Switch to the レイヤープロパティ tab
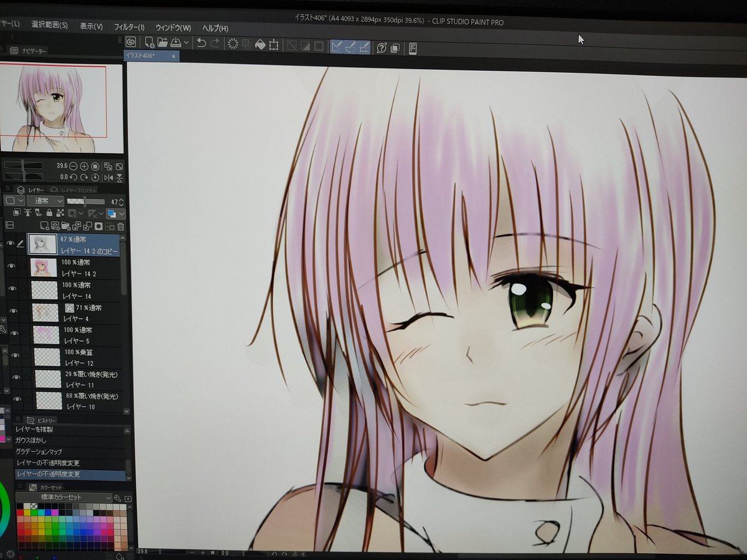This screenshot has height=560, width=747. pos(73,190)
